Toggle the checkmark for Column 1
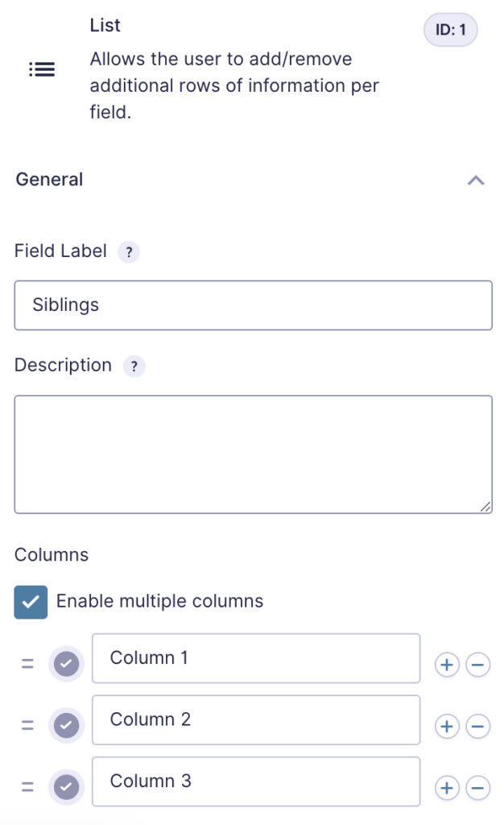The image size is (504, 825). (x=67, y=663)
